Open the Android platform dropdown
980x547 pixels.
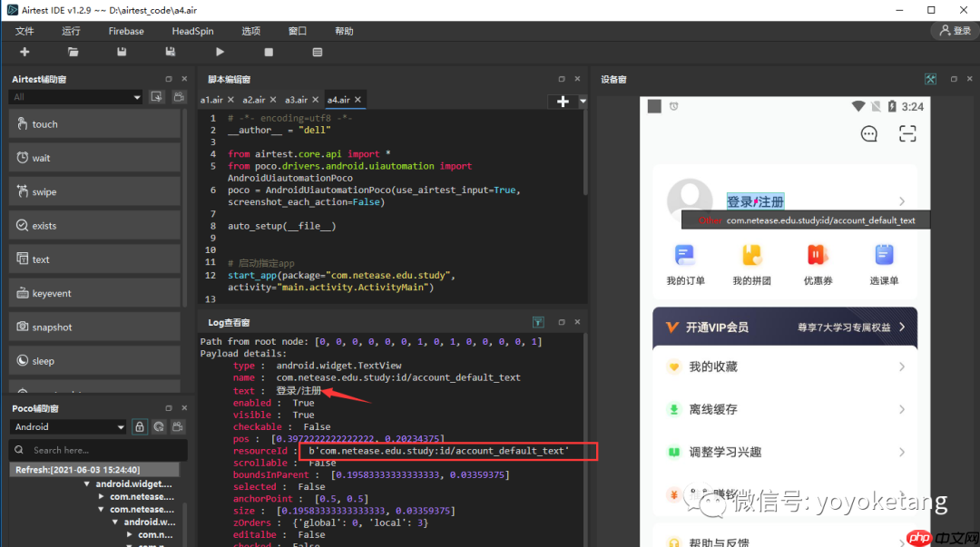click(x=68, y=426)
